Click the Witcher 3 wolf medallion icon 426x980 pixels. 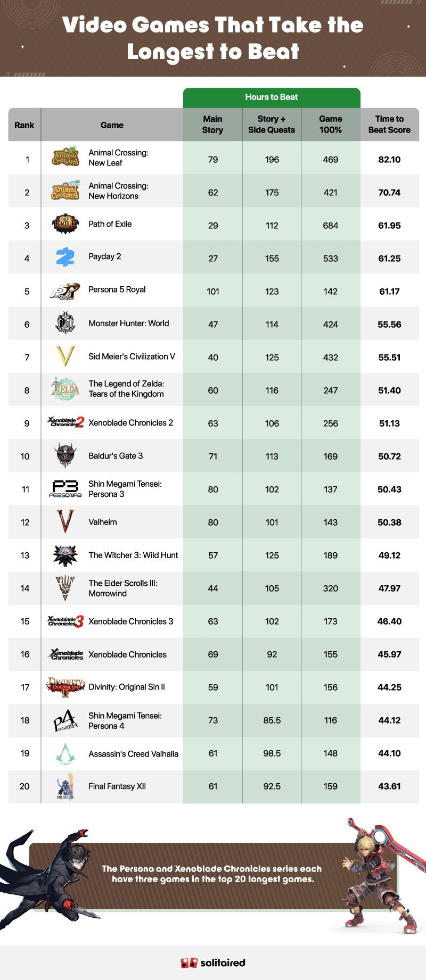pyautogui.click(x=65, y=555)
